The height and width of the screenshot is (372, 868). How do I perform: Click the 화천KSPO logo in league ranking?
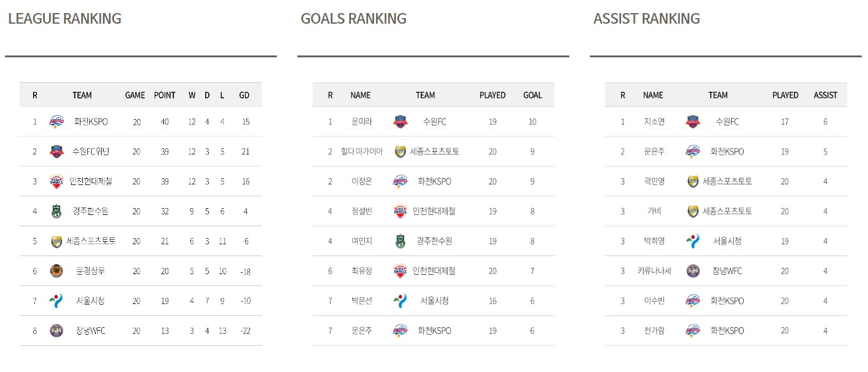tap(57, 122)
